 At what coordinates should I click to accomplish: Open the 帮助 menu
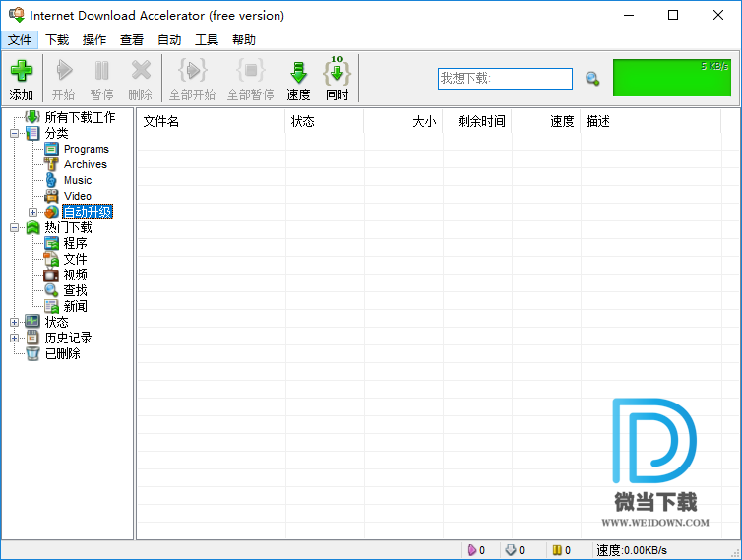pos(244,39)
